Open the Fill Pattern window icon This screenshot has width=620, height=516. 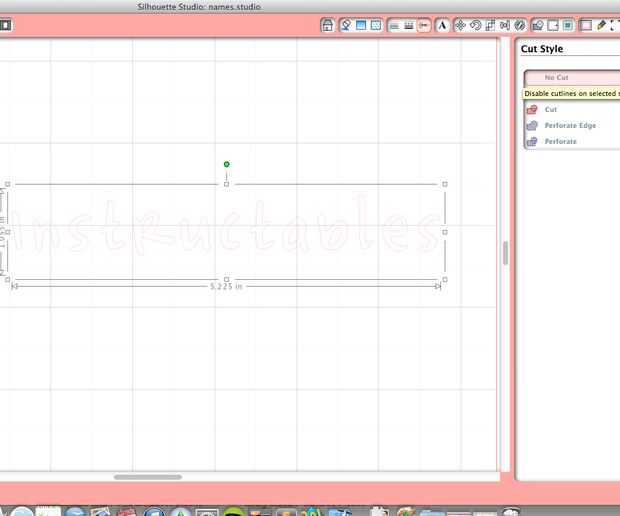click(376, 25)
